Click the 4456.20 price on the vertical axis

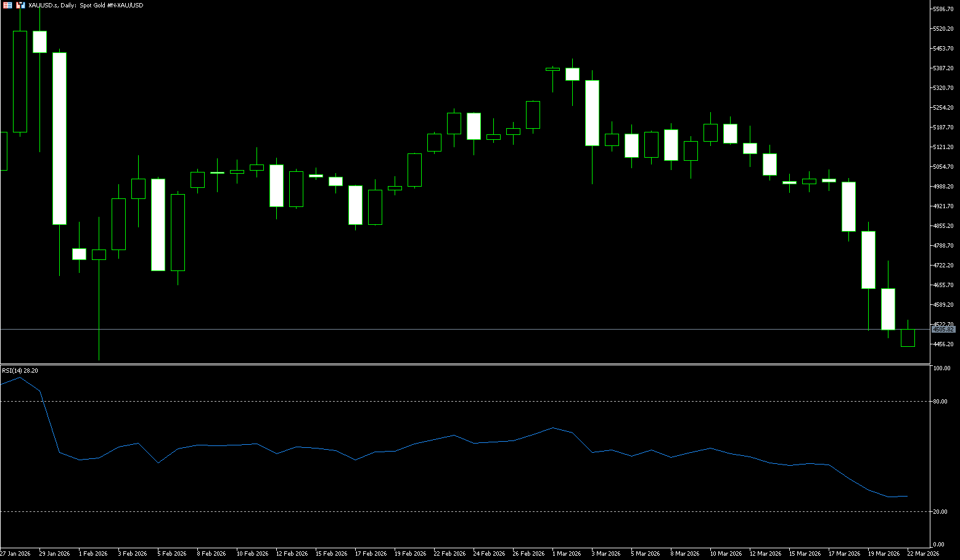point(943,344)
